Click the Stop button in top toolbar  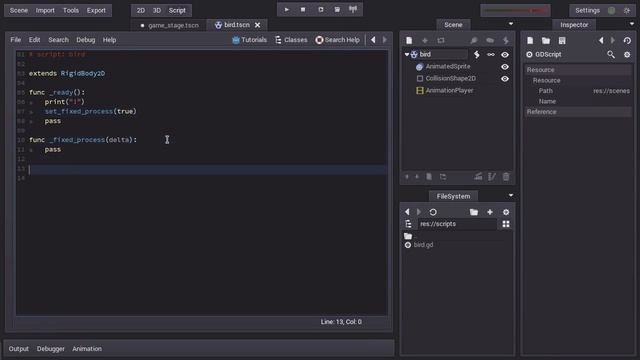coord(303,9)
